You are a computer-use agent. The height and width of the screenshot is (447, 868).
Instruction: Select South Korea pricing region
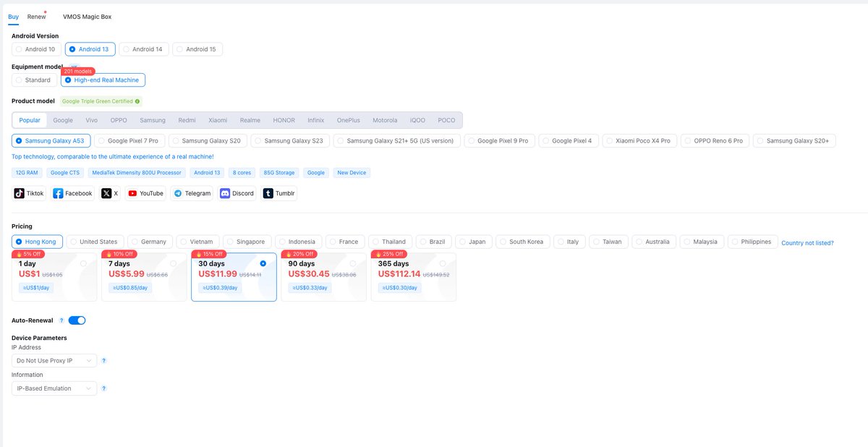[x=522, y=242]
